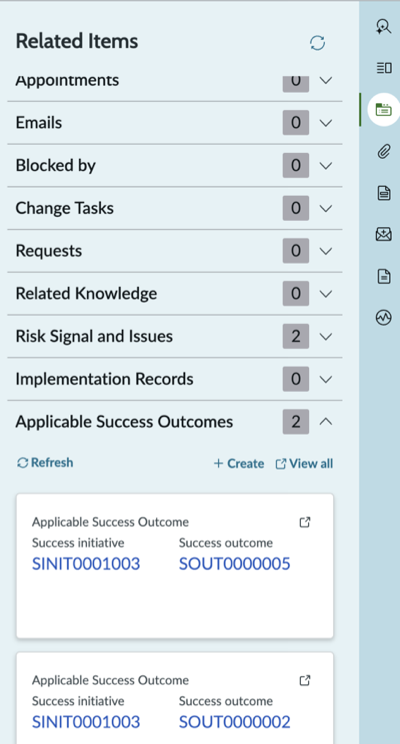The image size is (400, 744).
Task: Expand the Change Tasks section
Action: (175, 208)
